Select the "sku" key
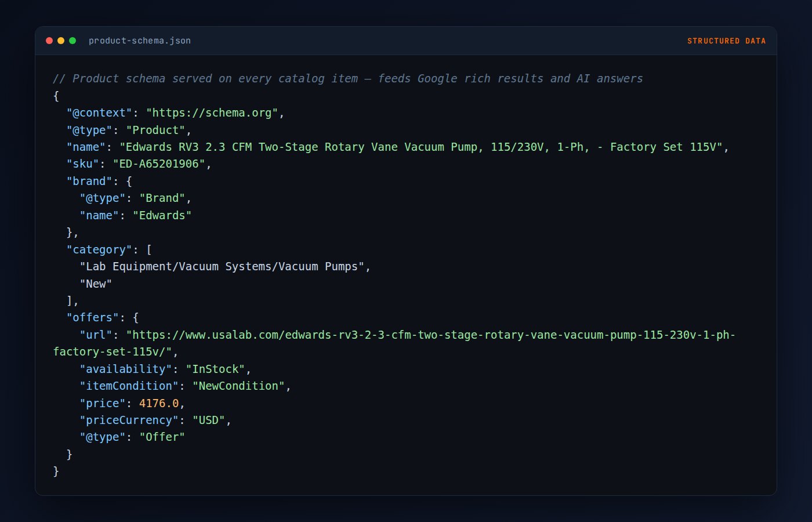 tap(83, 164)
